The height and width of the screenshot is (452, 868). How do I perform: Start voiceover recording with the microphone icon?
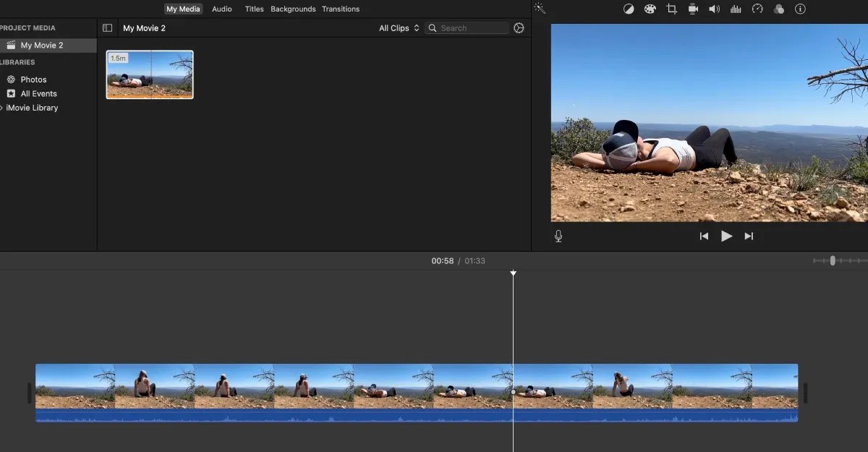pyautogui.click(x=558, y=235)
